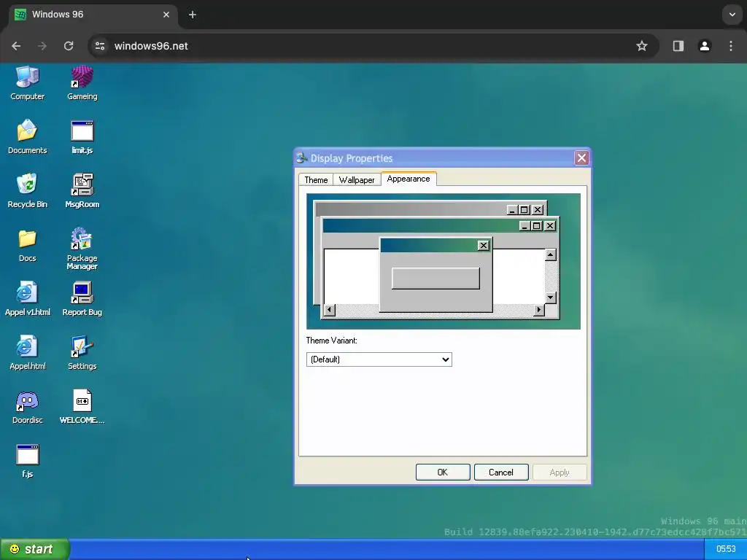This screenshot has width=747, height=560.
Task: Open the Gameing shortcut icon
Action: coord(82,83)
